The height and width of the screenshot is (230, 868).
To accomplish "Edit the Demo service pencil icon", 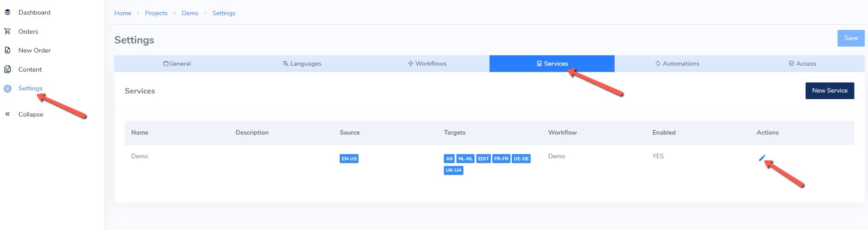I will (x=762, y=158).
